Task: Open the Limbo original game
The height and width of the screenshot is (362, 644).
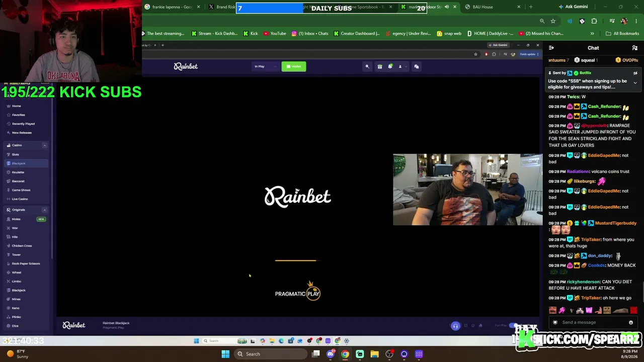Action: click(17, 282)
